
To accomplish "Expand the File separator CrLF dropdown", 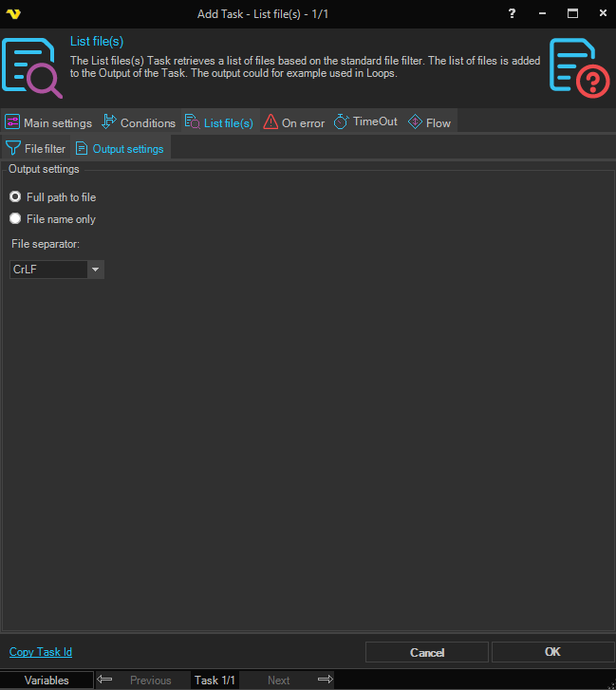I will point(95,270).
